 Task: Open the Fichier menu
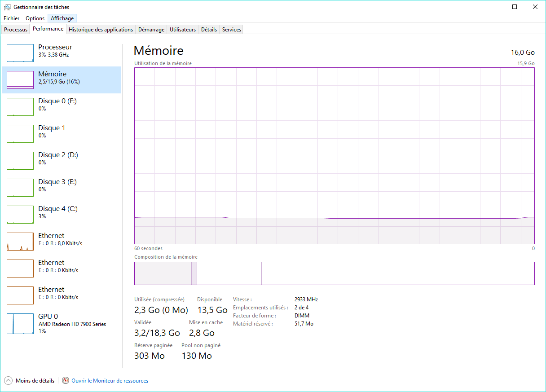12,18
